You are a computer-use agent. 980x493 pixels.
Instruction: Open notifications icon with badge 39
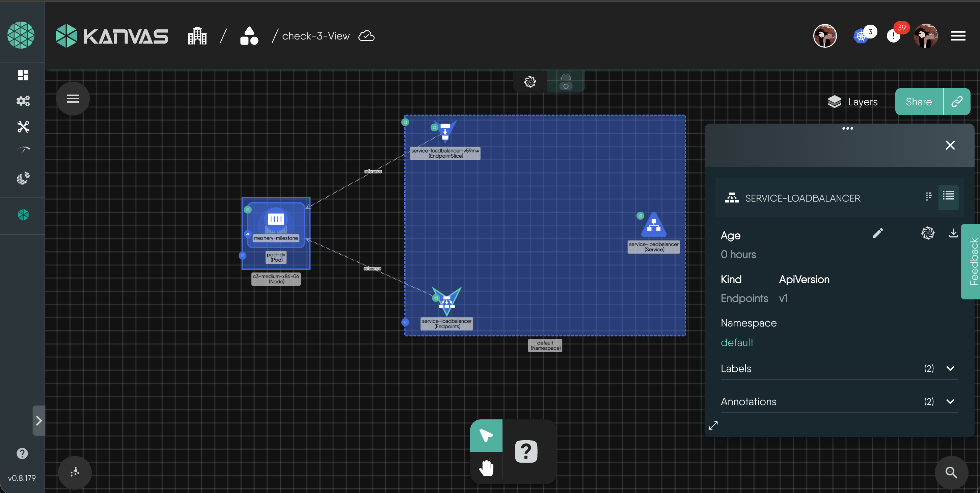893,36
